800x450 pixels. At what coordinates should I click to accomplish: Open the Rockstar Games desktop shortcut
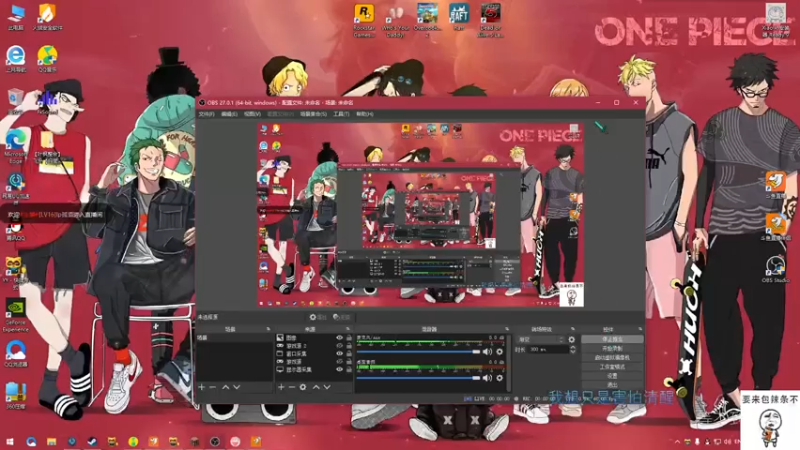point(364,20)
